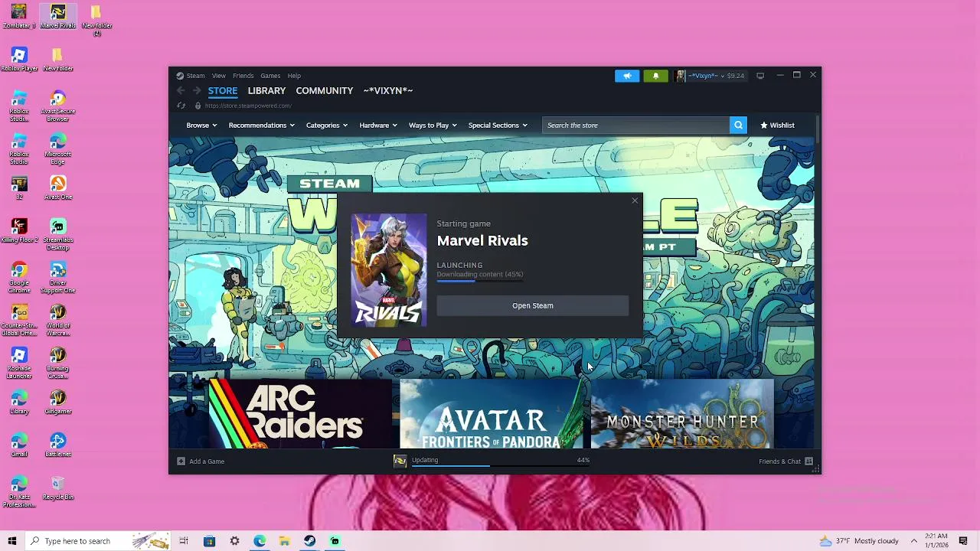980x551 pixels.
Task: Open the Friends menu
Action: 243,76
